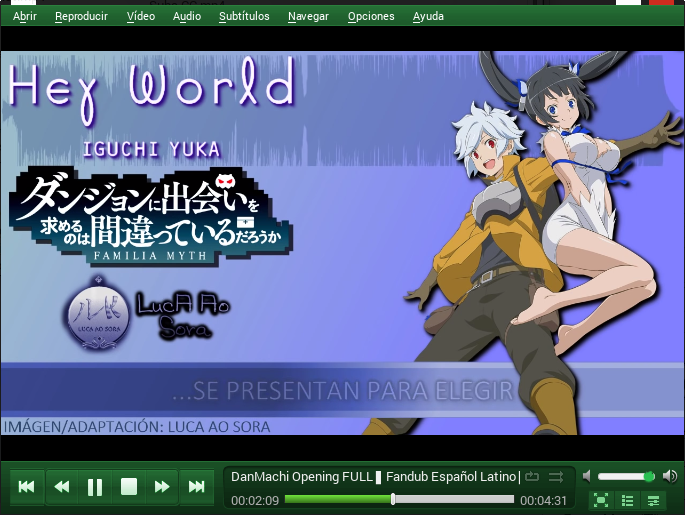Open the Reproducir menu
This screenshot has height=515, width=685.
[81, 16]
